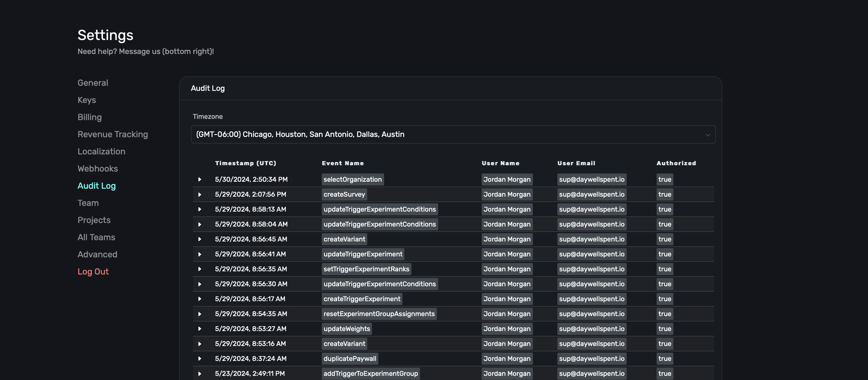Screen dimensions: 868x380
Task: Navigate to Revenue Tracking
Action: coord(113,134)
